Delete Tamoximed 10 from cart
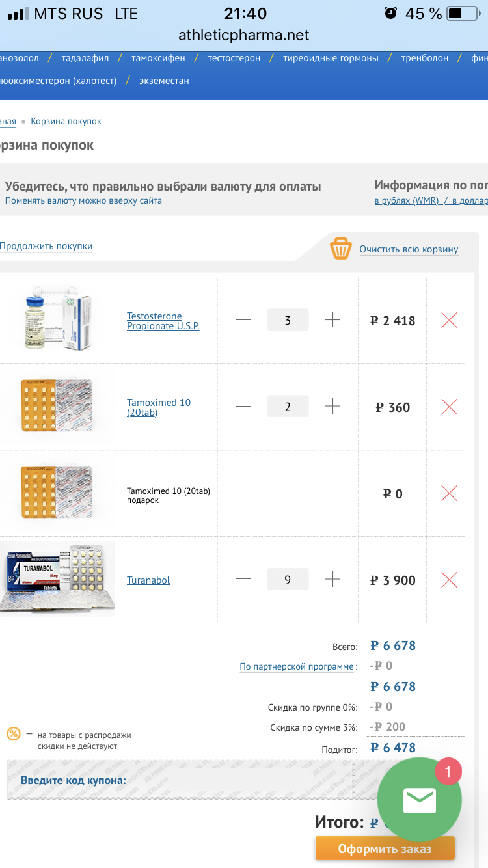 449,407
